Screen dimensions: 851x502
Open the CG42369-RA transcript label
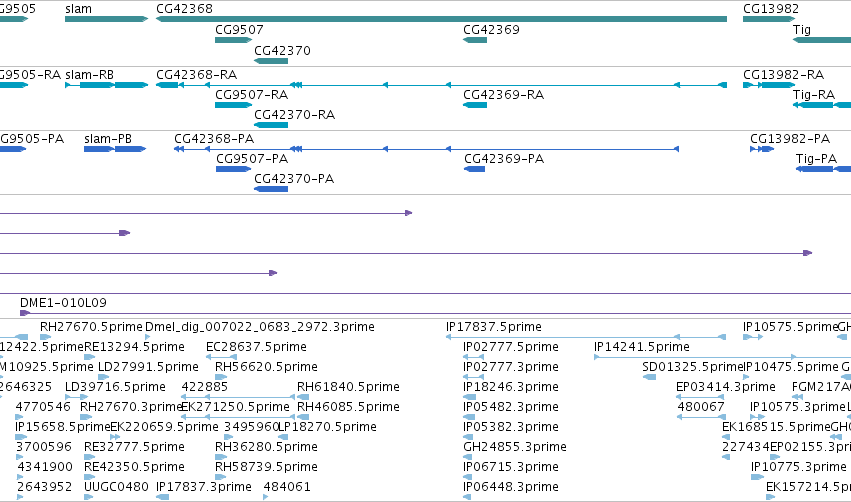click(x=504, y=94)
